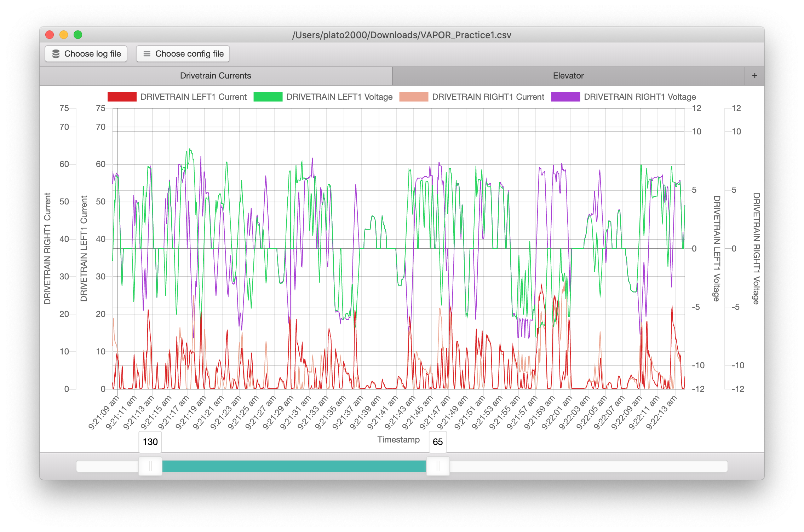This screenshot has width=804, height=532.
Task: Click the yellow minimize window button
Action: [64, 35]
